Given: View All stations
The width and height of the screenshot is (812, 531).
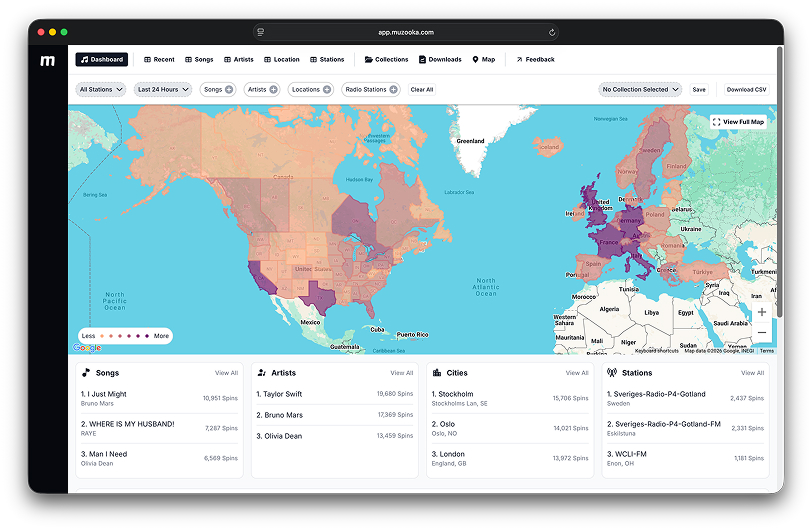Looking at the screenshot, I should 752,373.
